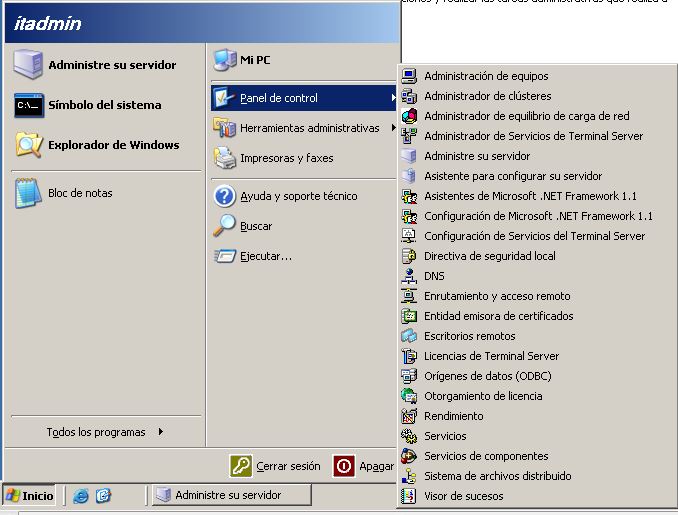Click the Asistentes de .NET Framework 1.1 icon

pyautogui.click(x=409, y=196)
